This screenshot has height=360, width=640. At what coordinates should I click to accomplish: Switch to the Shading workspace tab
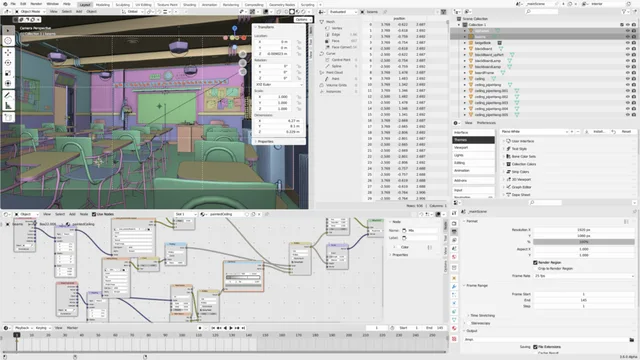(x=189, y=4)
